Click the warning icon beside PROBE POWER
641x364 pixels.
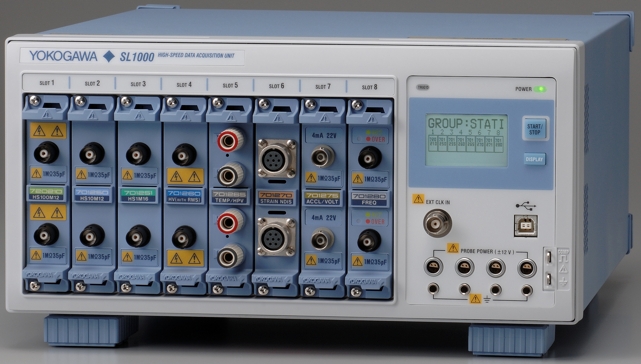point(453,248)
